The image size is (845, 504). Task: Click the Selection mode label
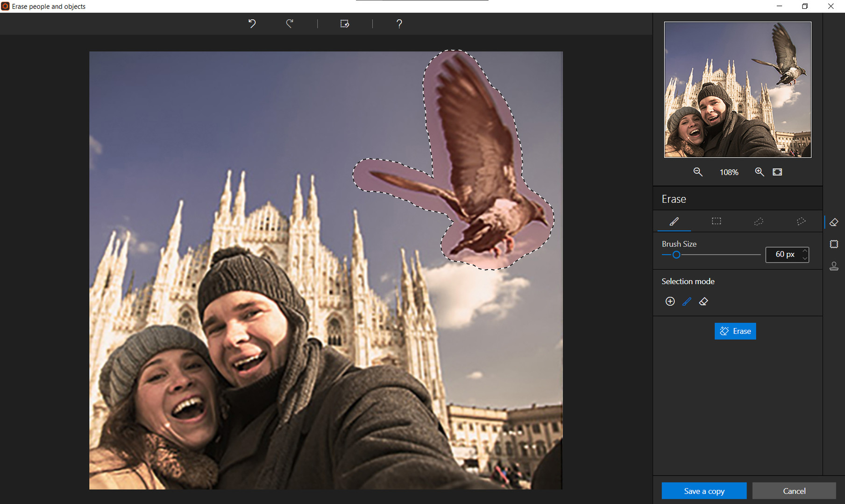[688, 281]
